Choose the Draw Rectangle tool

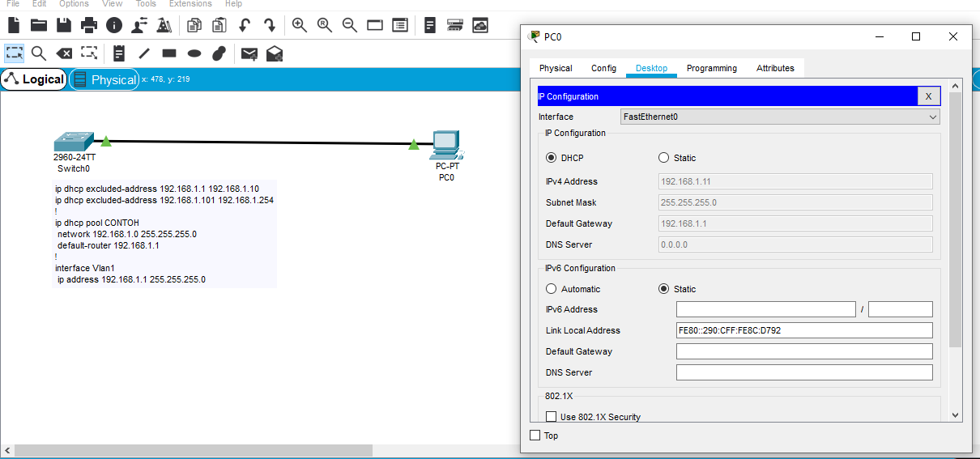[169, 53]
